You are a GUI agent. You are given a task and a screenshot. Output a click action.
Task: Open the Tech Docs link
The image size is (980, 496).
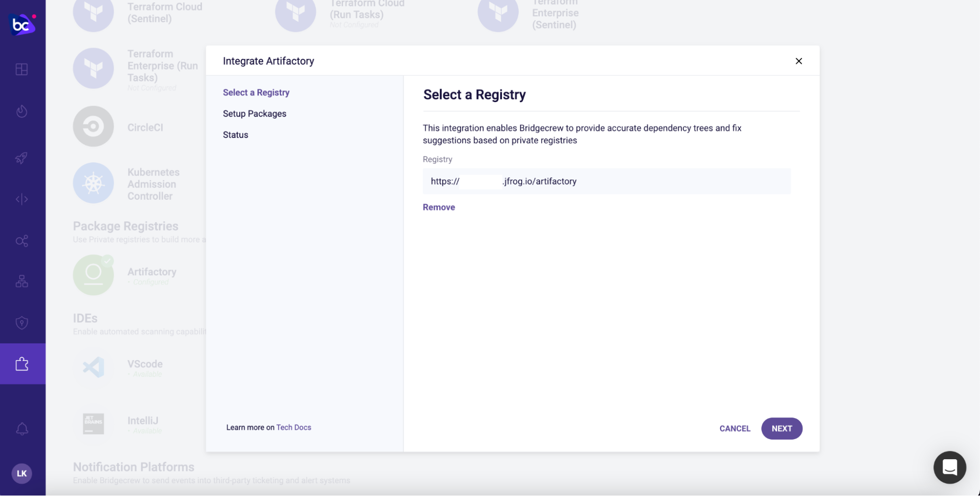point(294,427)
